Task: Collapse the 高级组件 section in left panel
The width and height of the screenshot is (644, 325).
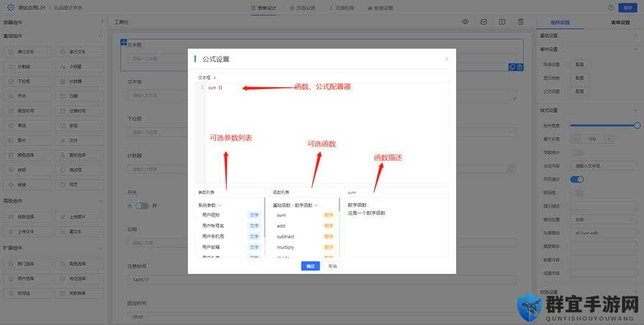Action: tap(53, 201)
